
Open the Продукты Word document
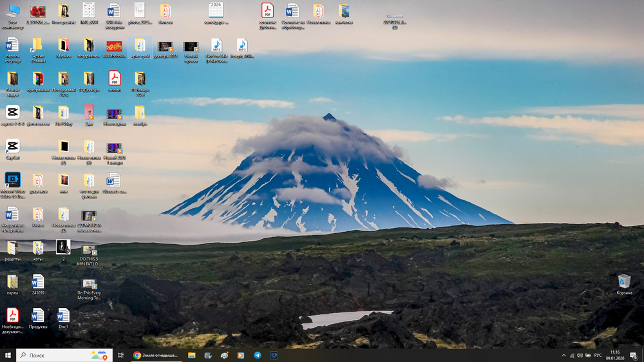38,316
